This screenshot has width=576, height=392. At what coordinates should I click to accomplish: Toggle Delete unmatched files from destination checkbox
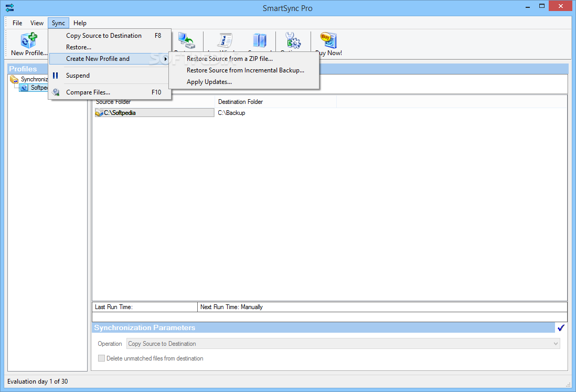(101, 358)
